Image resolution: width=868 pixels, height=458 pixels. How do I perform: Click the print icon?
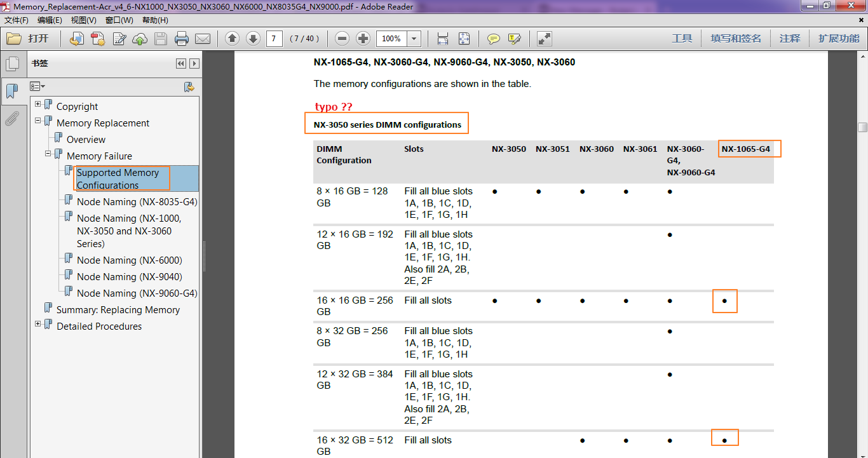click(x=182, y=39)
